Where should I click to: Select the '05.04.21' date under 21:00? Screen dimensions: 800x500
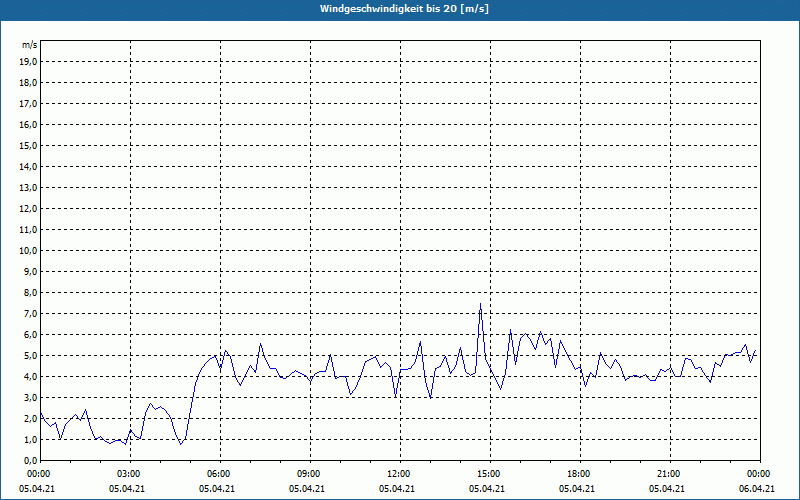click(667, 489)
